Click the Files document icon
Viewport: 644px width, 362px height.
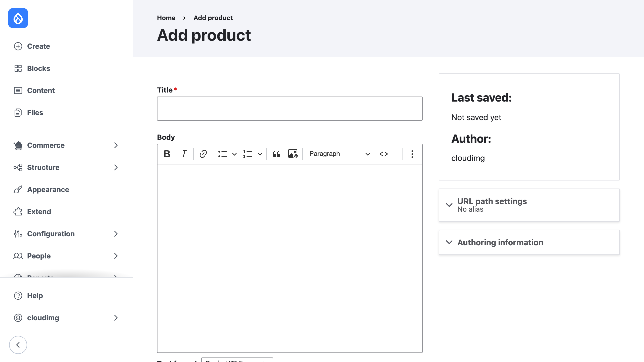pos(18,113)
